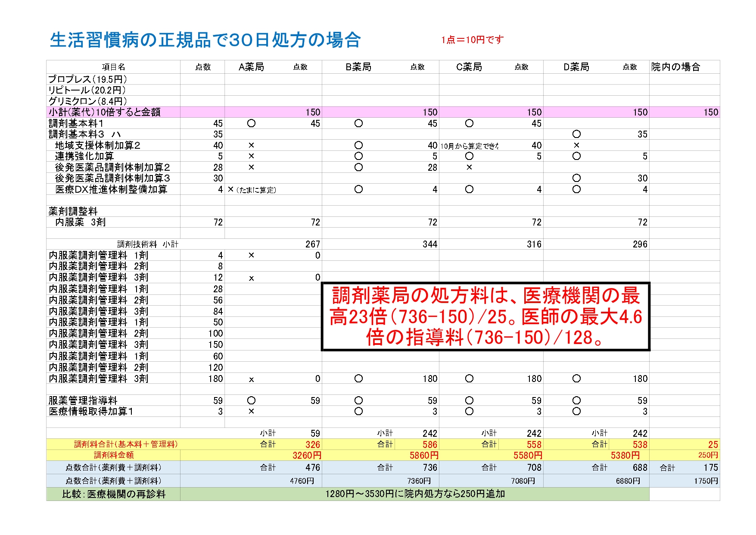Select the 院内の場合 column header

[675, 67]
